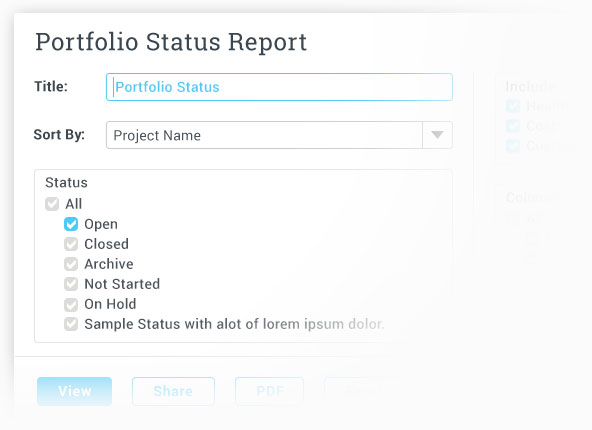Screen dimensions: 592x430
Task: Click the faded button right of PDF
Action: pos(359,391)
